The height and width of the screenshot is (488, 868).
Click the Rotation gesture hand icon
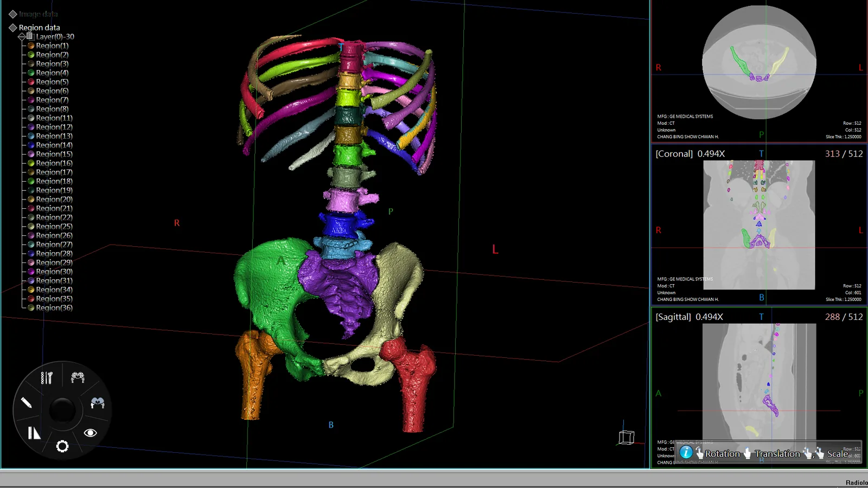pos(700,453)
